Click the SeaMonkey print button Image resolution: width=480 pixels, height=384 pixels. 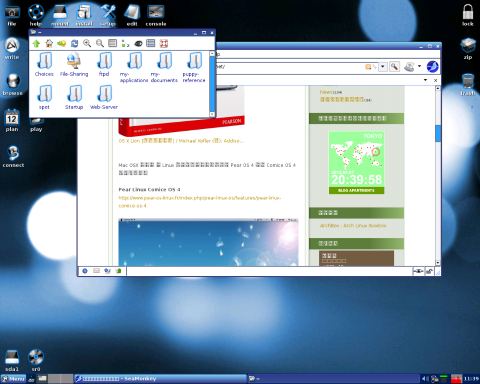tap(410, 67)
